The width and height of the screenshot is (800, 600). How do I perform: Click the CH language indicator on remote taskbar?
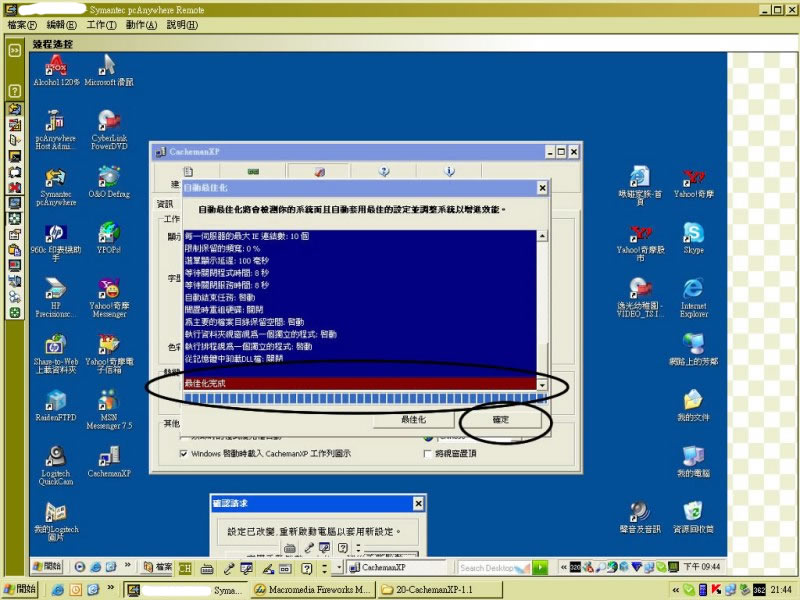(x=185, y=567)
